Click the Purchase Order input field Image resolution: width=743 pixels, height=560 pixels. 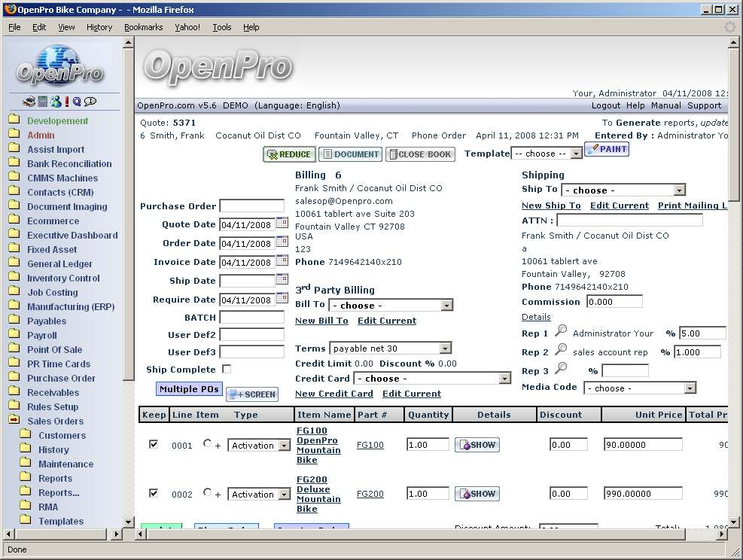tap(252, 205)
